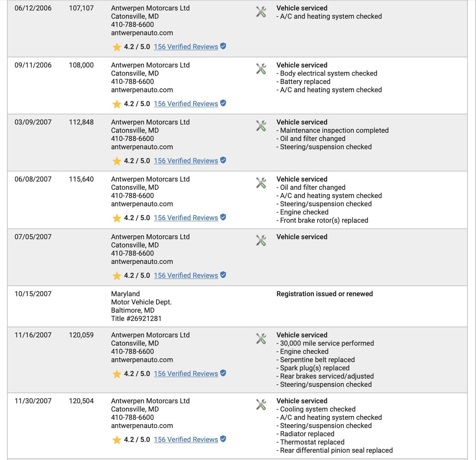Viewport: 476px width, 460px height.
Task: Click the service wrench icon for 06/08/2007
Action: pyautogui.click(x=261, y=183)
